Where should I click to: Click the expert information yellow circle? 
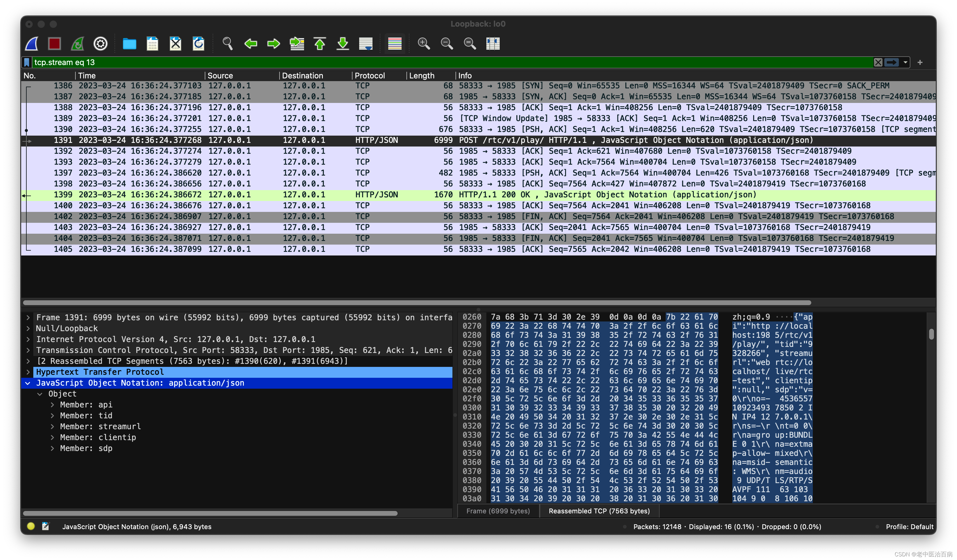click(x=31, y=526)
